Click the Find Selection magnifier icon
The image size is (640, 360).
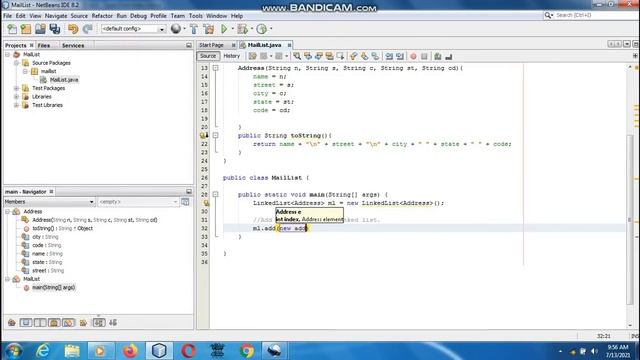click(297, 56)
